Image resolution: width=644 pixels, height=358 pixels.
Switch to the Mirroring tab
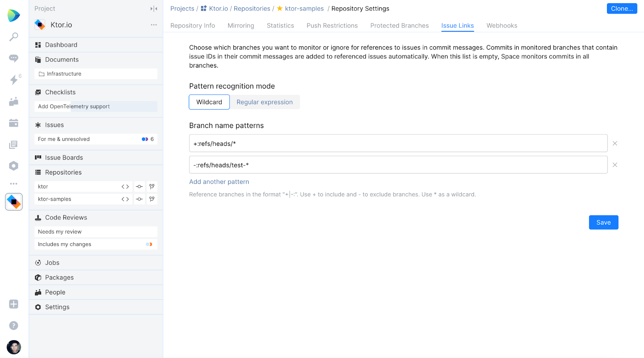pos(241,25)
